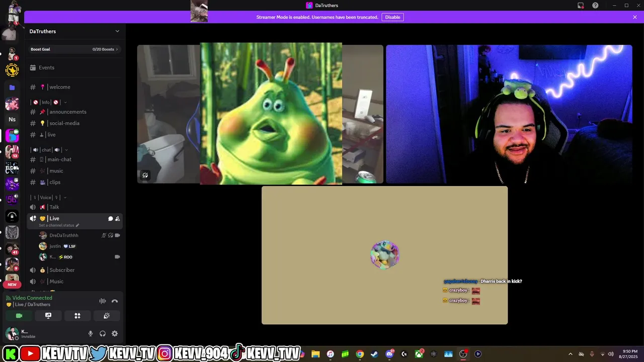Open the Discord inbox icon

click(x=581, y=6)
